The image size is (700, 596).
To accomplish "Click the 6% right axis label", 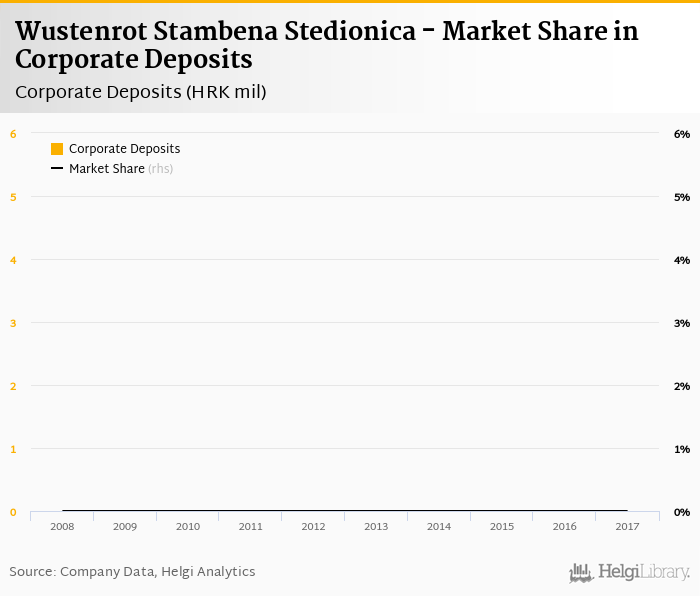I will [682, 134].
